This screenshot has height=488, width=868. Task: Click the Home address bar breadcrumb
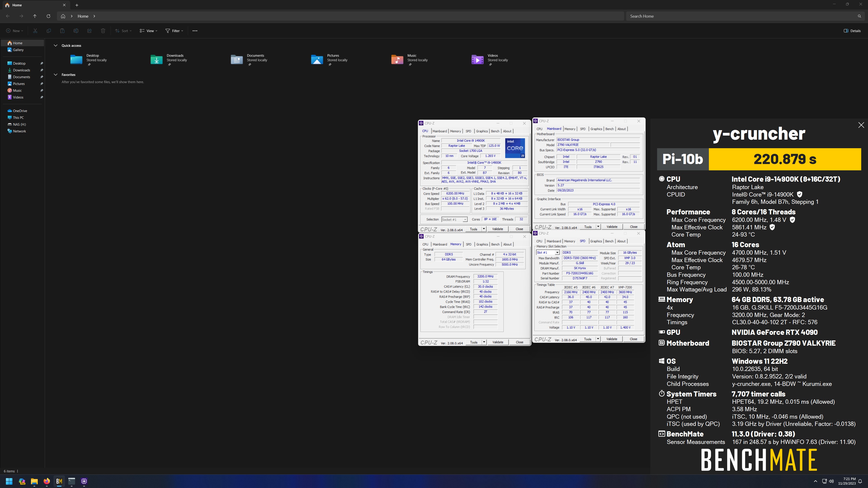(x=83, y=16)
